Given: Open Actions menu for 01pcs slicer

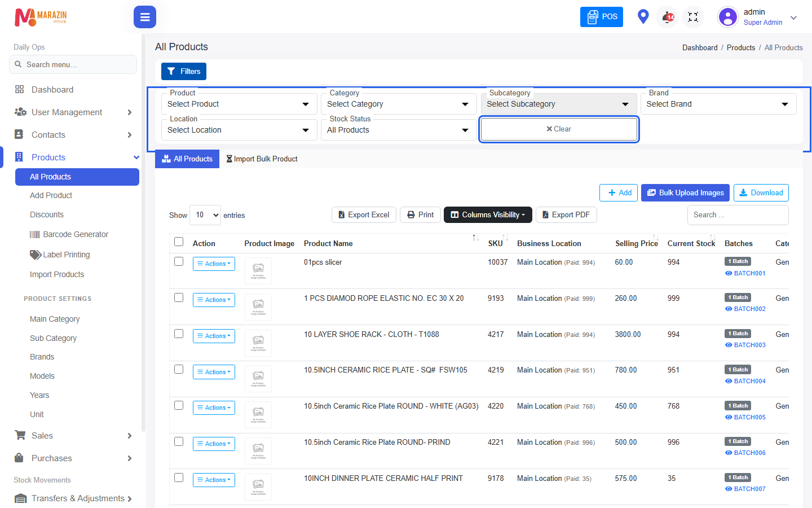Looking at the screenshot, I should [x=214, y=264].
